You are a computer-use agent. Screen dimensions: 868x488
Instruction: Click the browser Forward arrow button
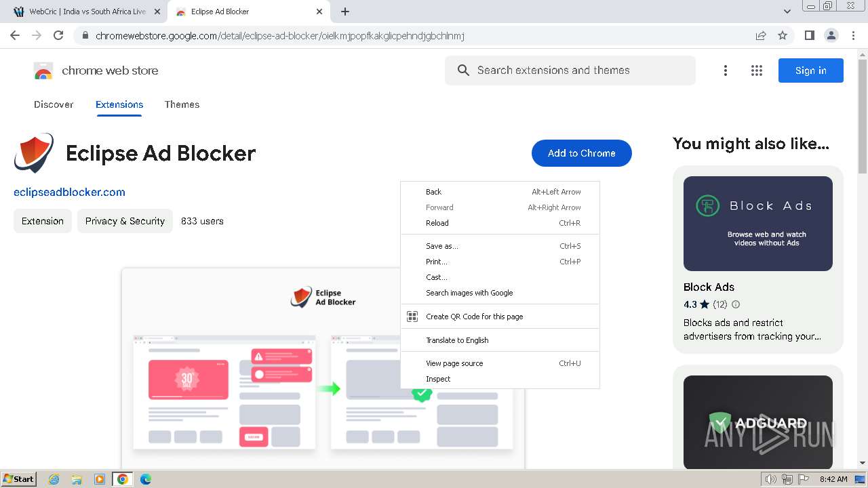[x=37, y=35]
